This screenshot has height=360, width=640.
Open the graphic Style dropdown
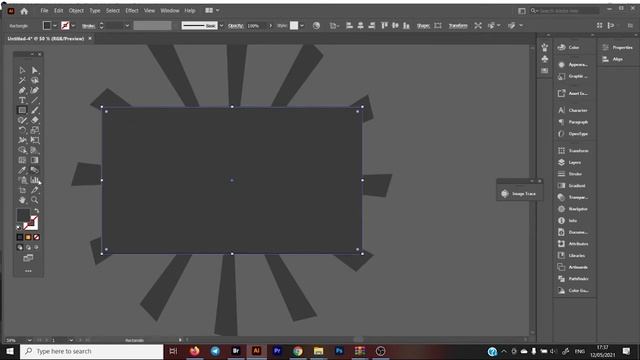pos(302,26)
